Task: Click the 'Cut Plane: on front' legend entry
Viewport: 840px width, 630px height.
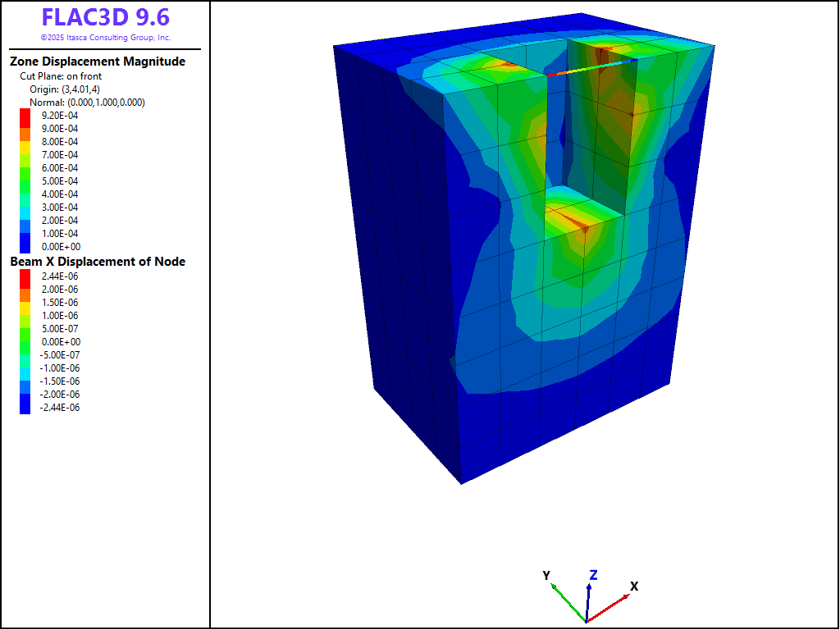Action: (61, 75)
